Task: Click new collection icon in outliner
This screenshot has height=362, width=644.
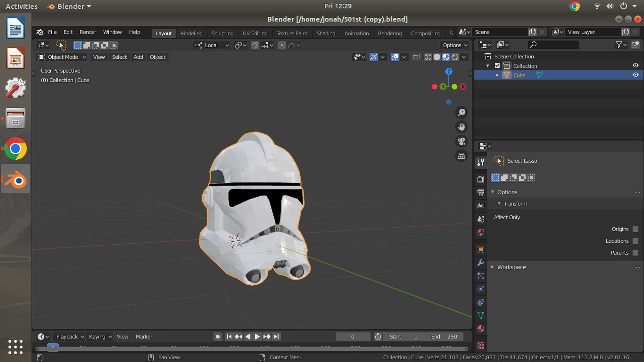Action: click(x=635, y=45)
